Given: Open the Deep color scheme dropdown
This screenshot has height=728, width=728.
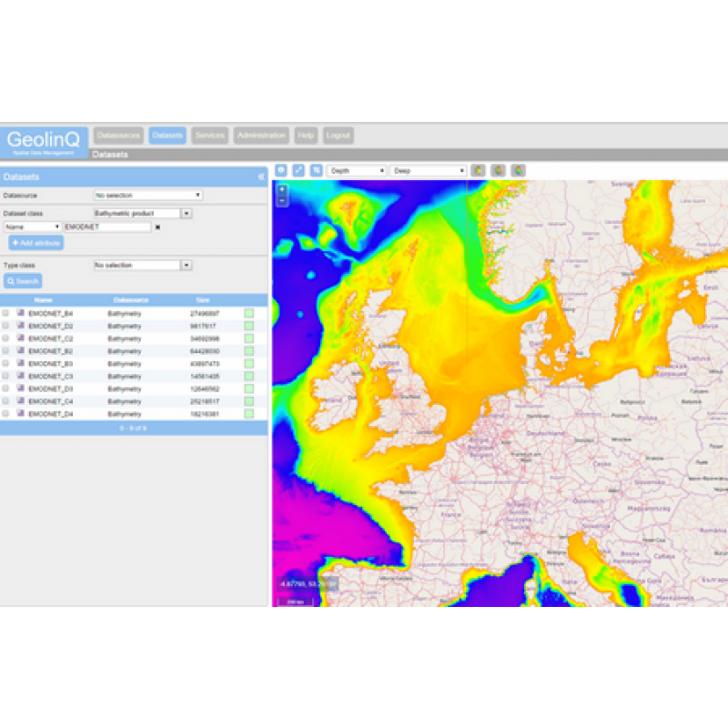Looking at the screenshot, I should pyautogui.click(x=428, y=171).
